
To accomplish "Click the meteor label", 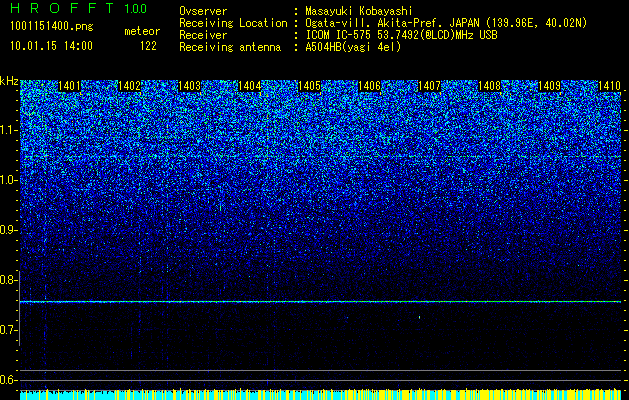I will pos(142,31).
